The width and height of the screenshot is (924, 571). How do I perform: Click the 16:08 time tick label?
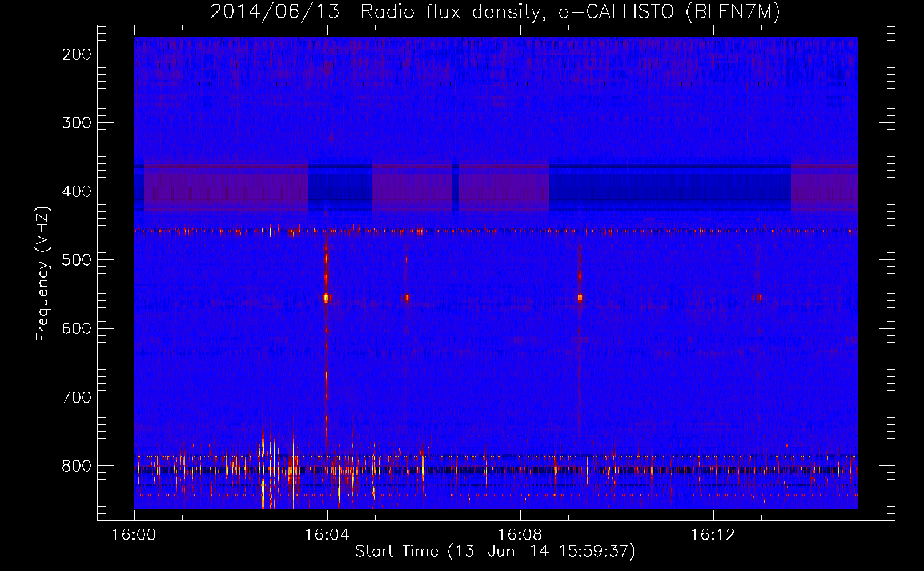520,535
